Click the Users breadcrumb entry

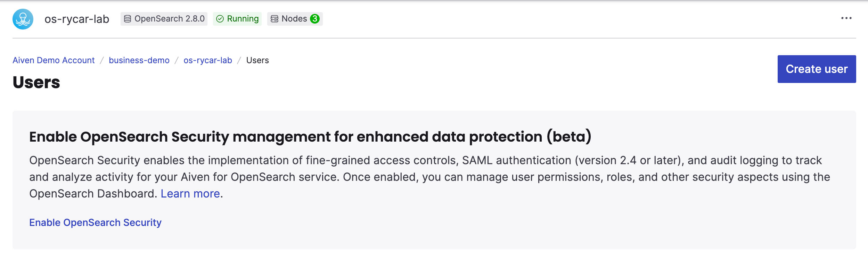point(257,60)
